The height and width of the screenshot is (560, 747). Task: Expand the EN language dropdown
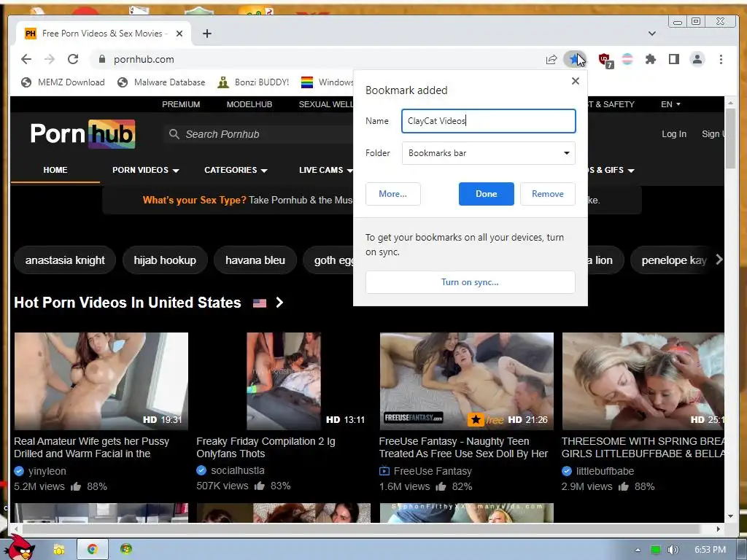pos(670,104)
